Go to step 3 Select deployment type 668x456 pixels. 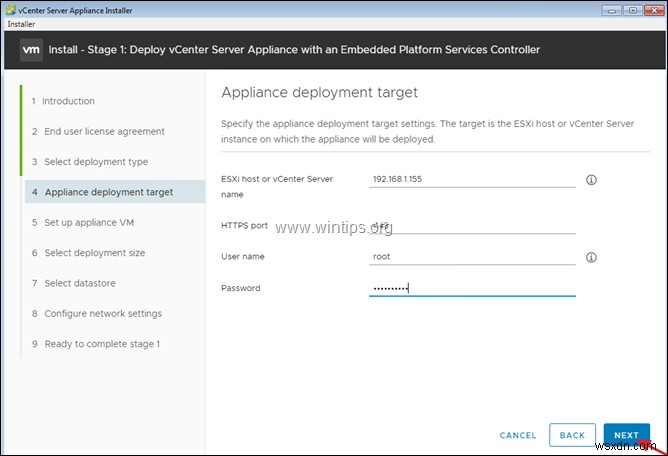pyautogui.click(x=90, y=162)
